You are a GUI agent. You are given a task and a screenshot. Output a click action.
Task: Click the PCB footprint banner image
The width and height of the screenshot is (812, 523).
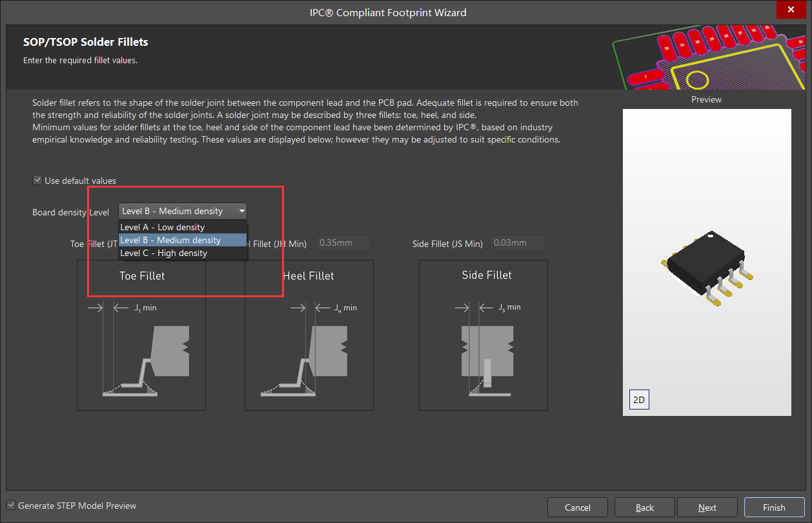point(709,57)
